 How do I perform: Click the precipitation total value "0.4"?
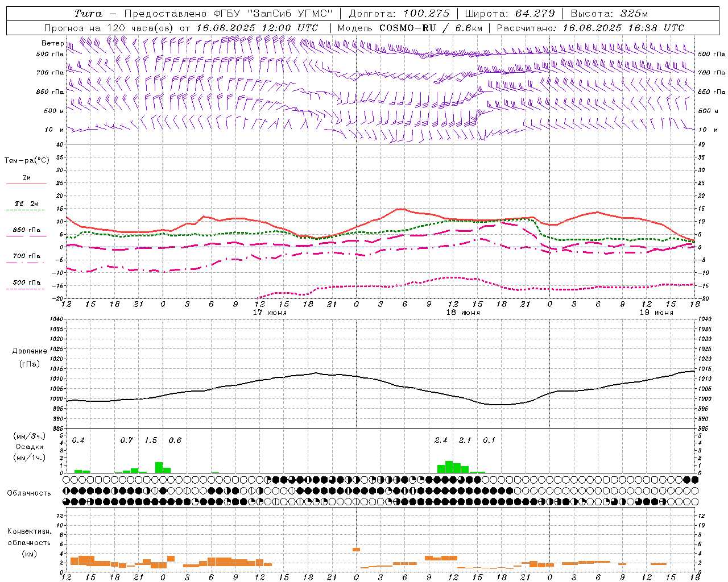tap(78, 440)
